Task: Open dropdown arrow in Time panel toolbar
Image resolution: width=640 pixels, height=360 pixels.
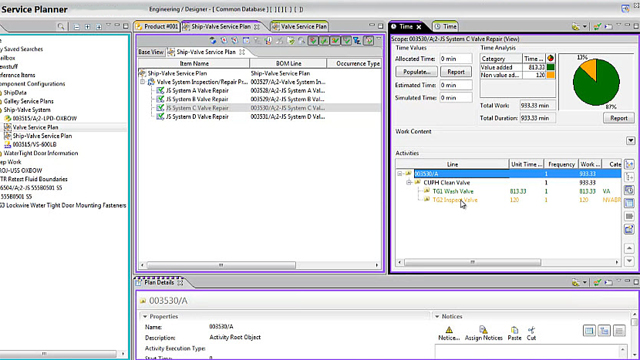Action: click(x=584, y=27)
